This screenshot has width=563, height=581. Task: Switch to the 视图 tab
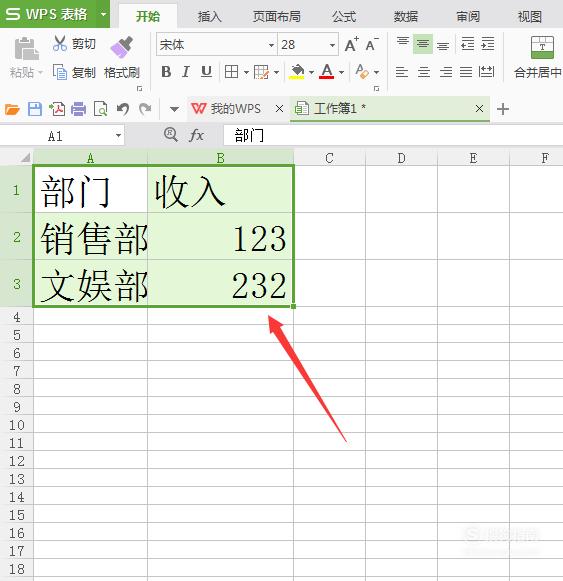(530, 17)
